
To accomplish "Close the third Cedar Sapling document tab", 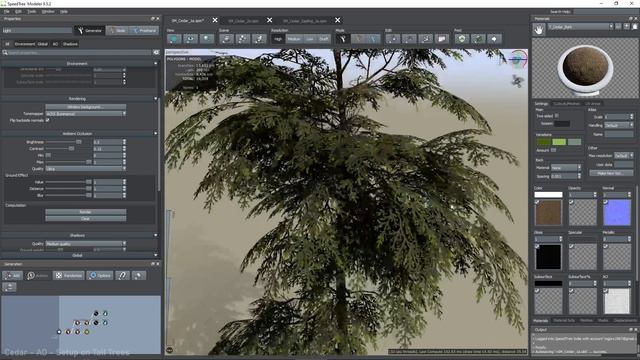I will coord(338,20).
